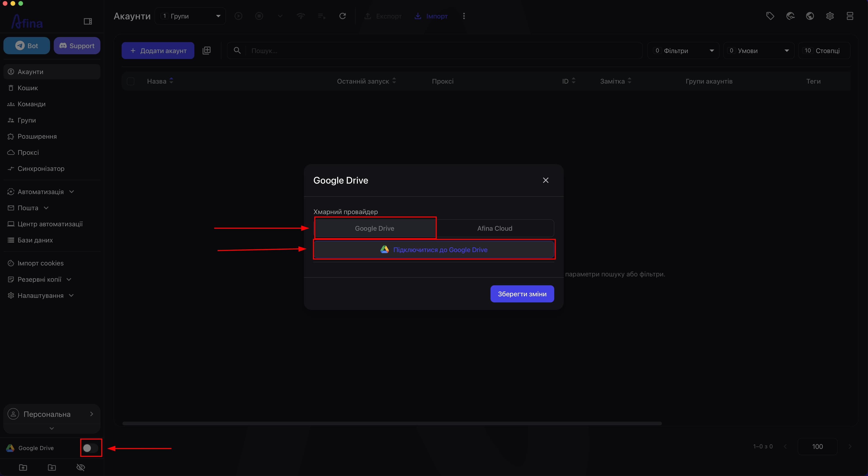Click Підключитися до Google Drive button
Viewport: 868px width, 476px height.
tap(434, 250)
